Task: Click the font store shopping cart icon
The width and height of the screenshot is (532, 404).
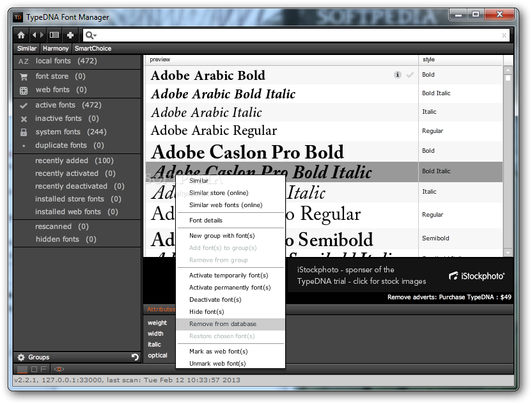Action: click(24, 77)
